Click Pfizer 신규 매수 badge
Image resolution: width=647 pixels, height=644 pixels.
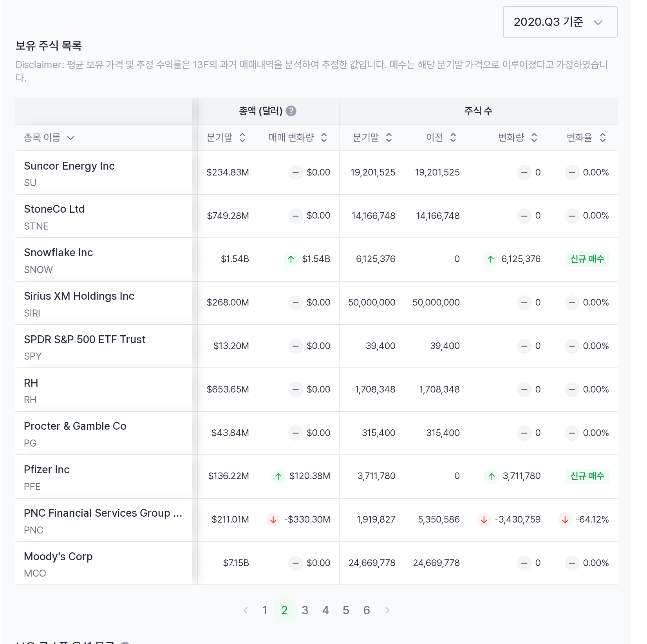click(x=587, y=476)
